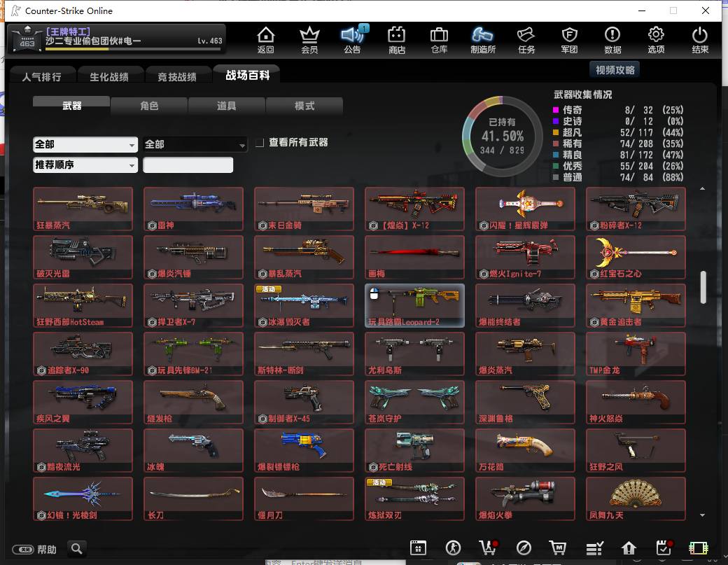Open the 选项 options gear icon

tap(656, 40)
